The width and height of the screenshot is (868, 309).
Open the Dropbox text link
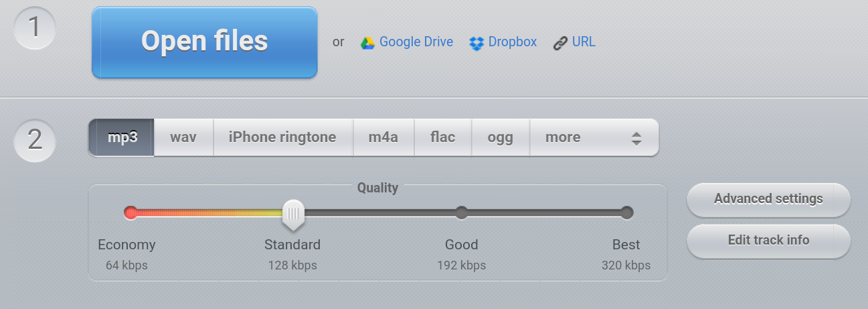[x=512, y=42]
